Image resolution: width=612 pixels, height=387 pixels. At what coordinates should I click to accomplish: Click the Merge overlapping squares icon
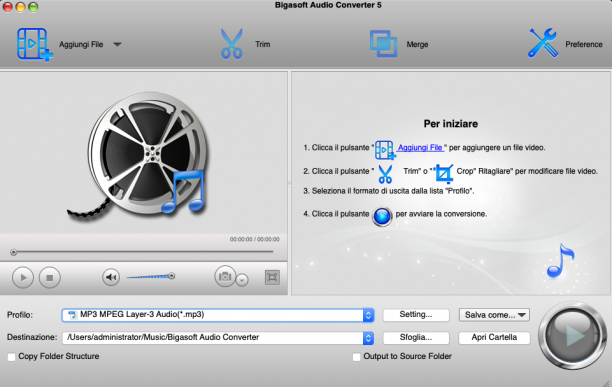click(383, 44)
